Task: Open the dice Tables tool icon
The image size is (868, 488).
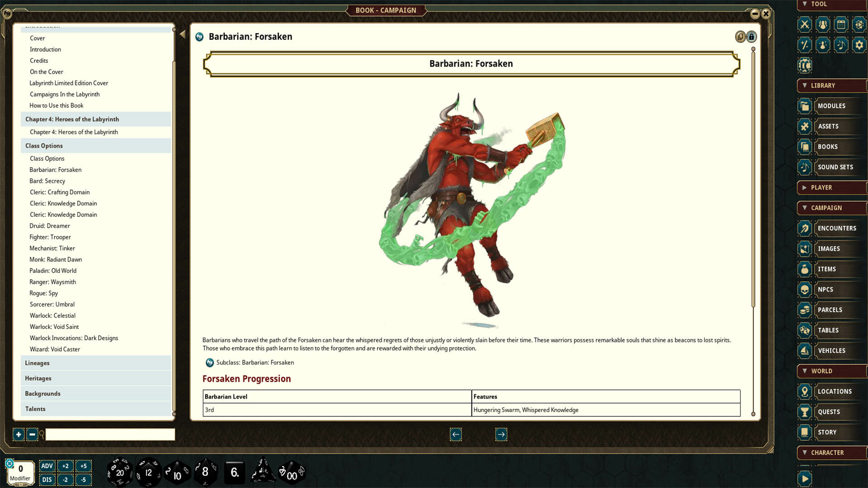Action: coord(860,25)
